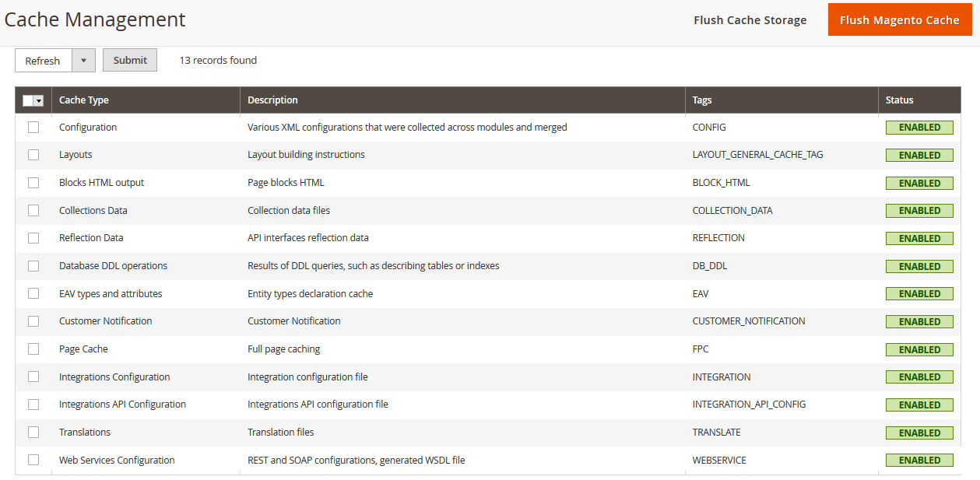980x480 pixels.
Task: Click the Tags column header
Action: coord(782,100)
